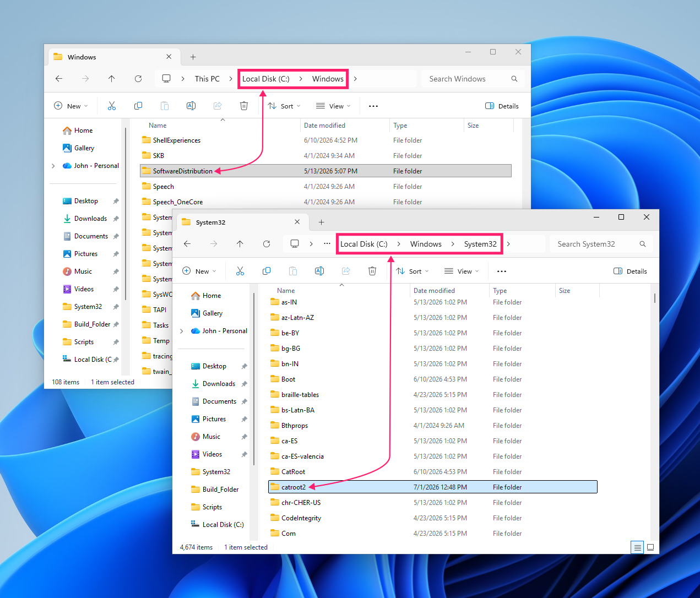Expand chevron after System32 in address bar

click(x=508, y=244)
